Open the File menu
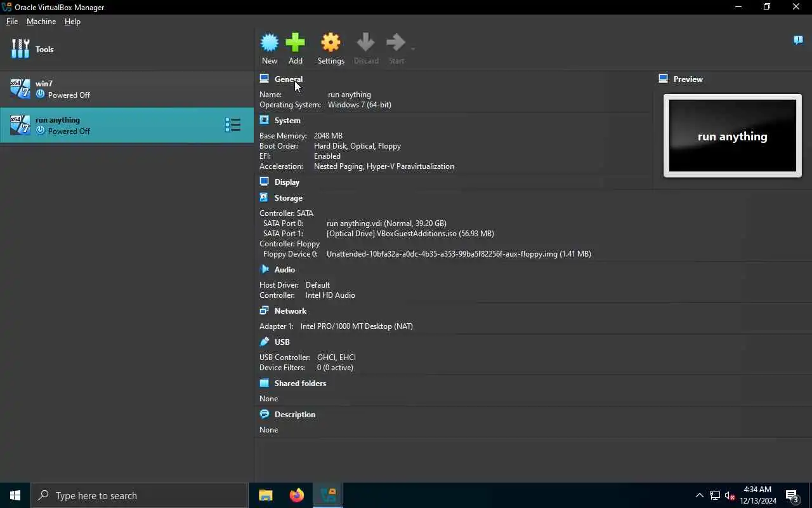The image size is (812, 508). (x=12, y=22)
